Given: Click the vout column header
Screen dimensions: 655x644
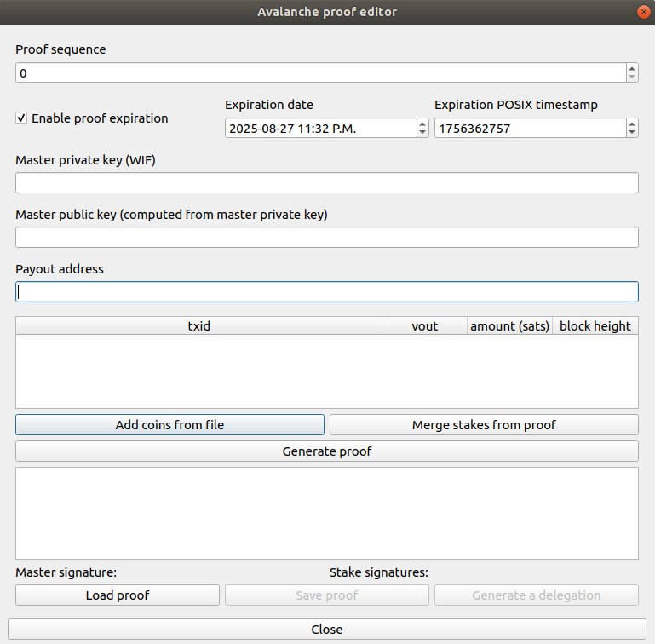Looking at the screenshot, I should [424, 325].
